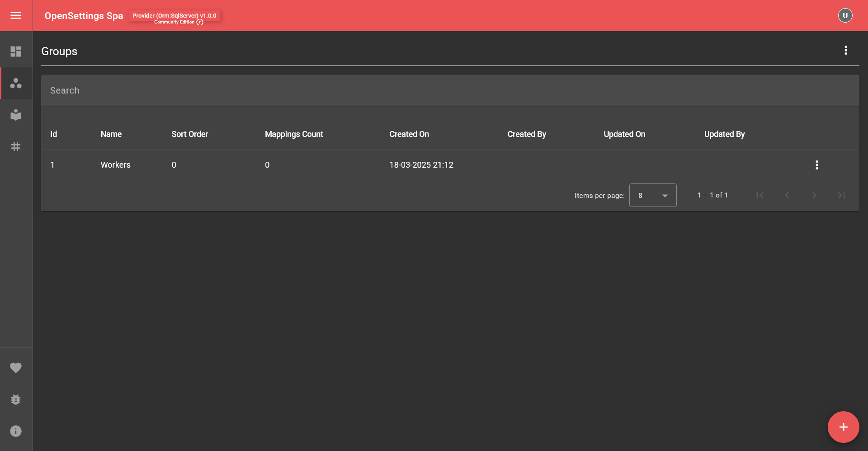This screenshot has width=868, height=451.
Task: Expand the Community Edition info badge
Action: click(x=200, y=22)
